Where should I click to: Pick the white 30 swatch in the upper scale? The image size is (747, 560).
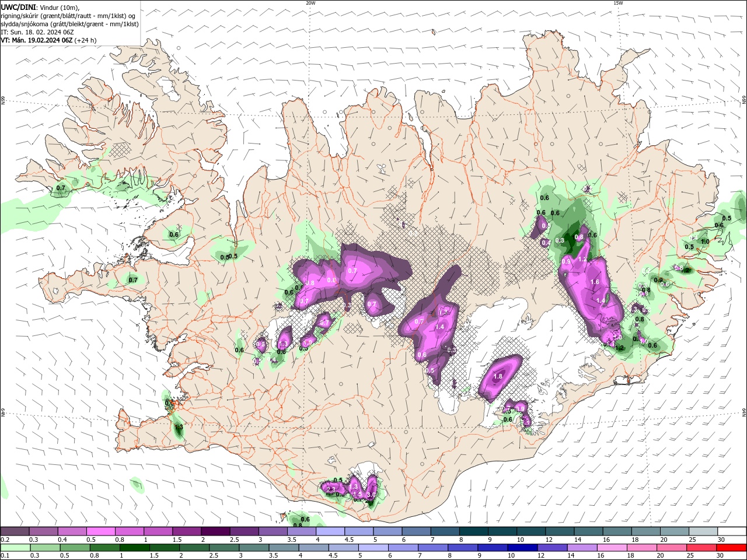(731, 531)
